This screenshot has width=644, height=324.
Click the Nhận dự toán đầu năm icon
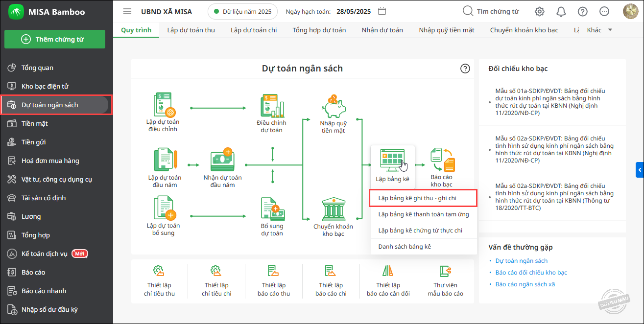[222, 160]
